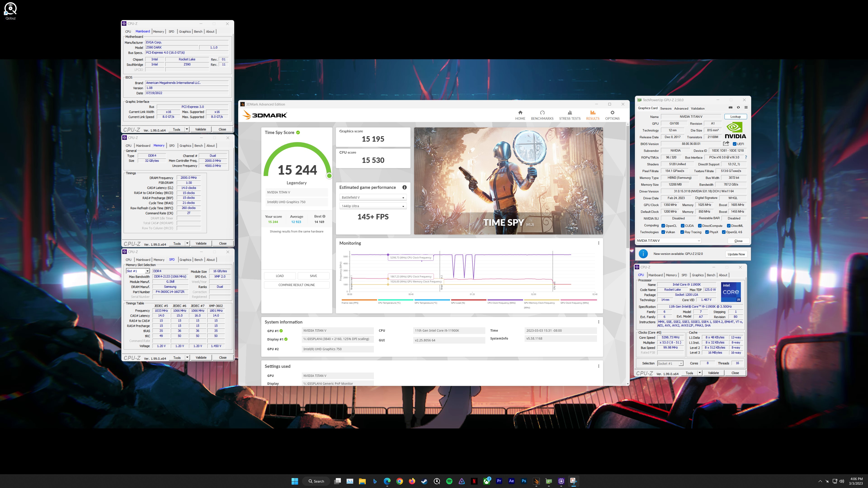The image size is (868, 488).
Task: Open the Settings used three-dot menu
Action: pos(598,366)
